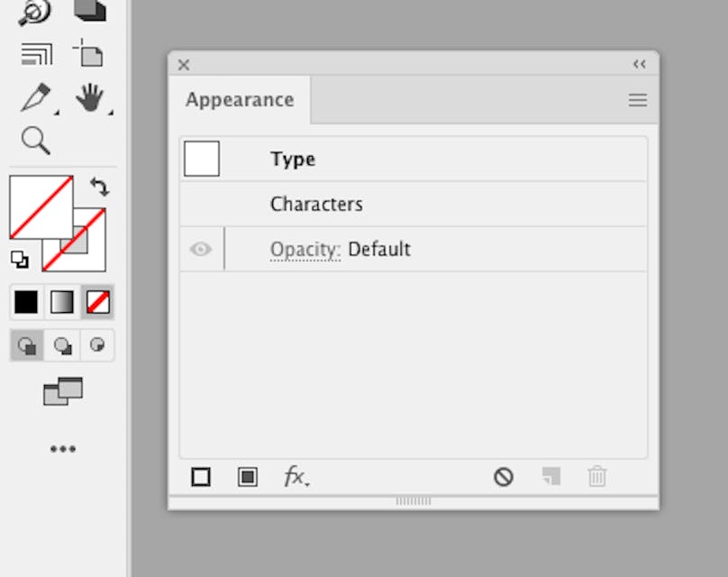Enable Draw Behind mode
This screenshot has height=577, width=728.
click(x=61, y=344)
